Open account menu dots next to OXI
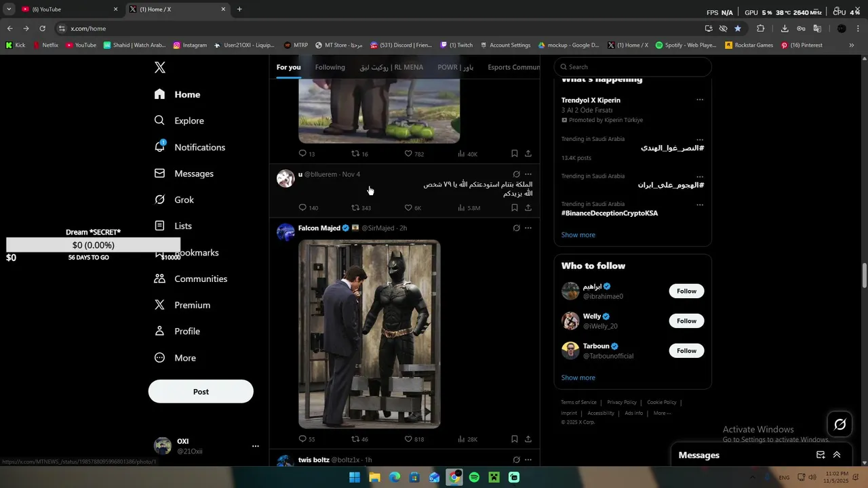 [256, 446]
